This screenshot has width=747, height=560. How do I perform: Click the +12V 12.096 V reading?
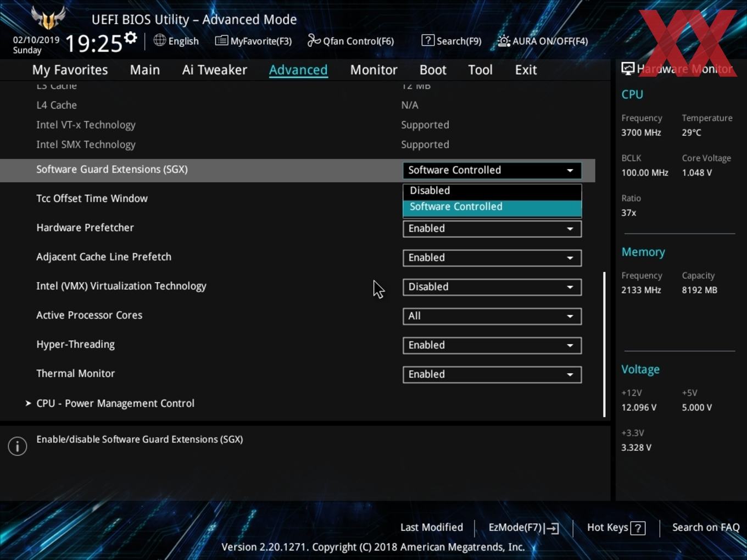[639, 407]
